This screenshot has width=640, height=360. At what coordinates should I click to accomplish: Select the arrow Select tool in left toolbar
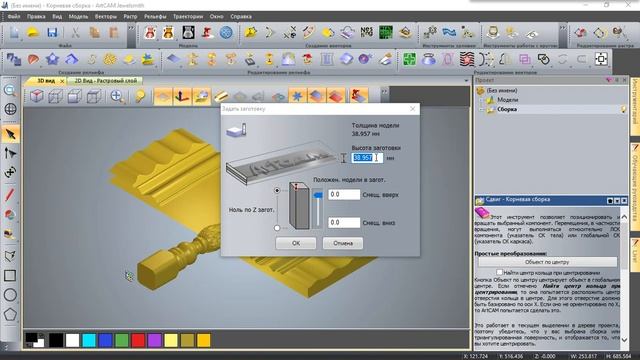pyautogui.click(x=10, y=134)
